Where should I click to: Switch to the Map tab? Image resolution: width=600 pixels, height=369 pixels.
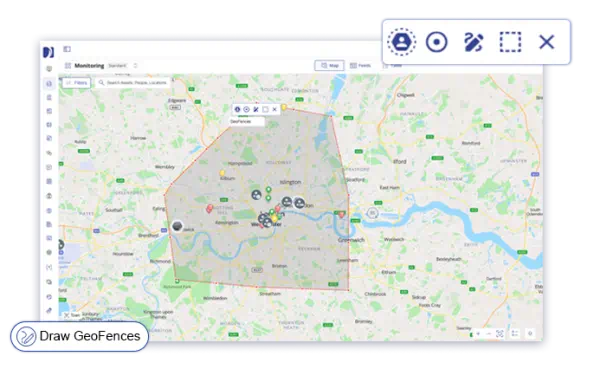(x=329, y=65)
